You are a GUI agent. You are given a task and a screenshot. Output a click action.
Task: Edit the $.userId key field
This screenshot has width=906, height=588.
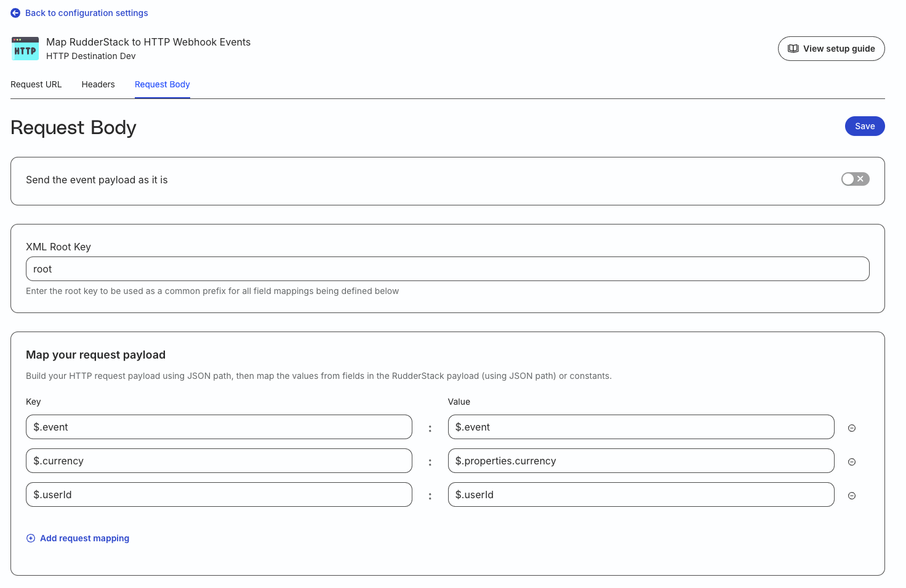[219, 495]
